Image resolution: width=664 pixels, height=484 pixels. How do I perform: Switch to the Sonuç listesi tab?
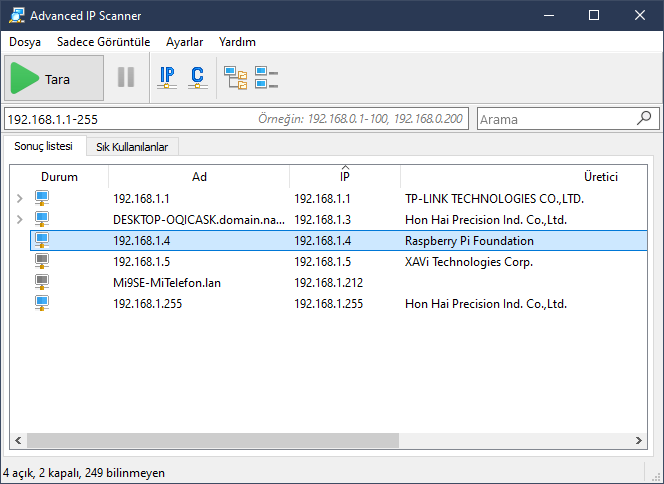coord(44,146)
